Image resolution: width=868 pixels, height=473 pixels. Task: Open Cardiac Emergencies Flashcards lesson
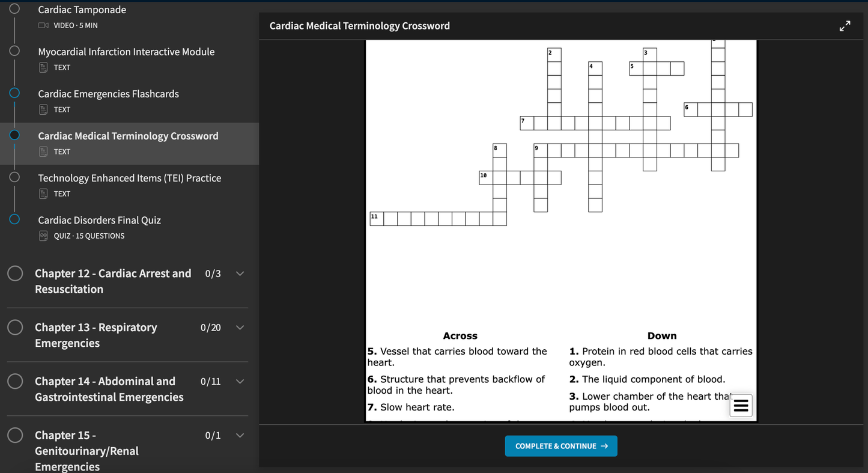click(108, 94)
